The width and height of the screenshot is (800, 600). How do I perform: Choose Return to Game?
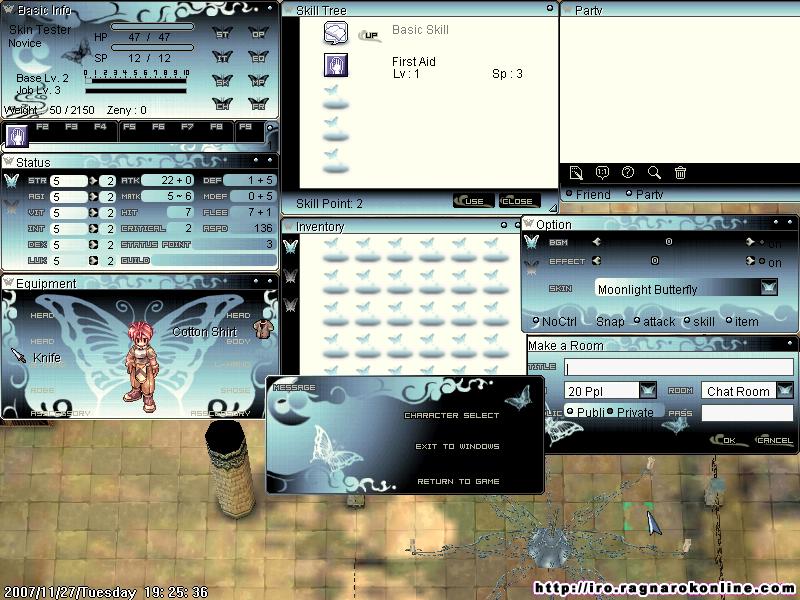(x=458, y=481)
